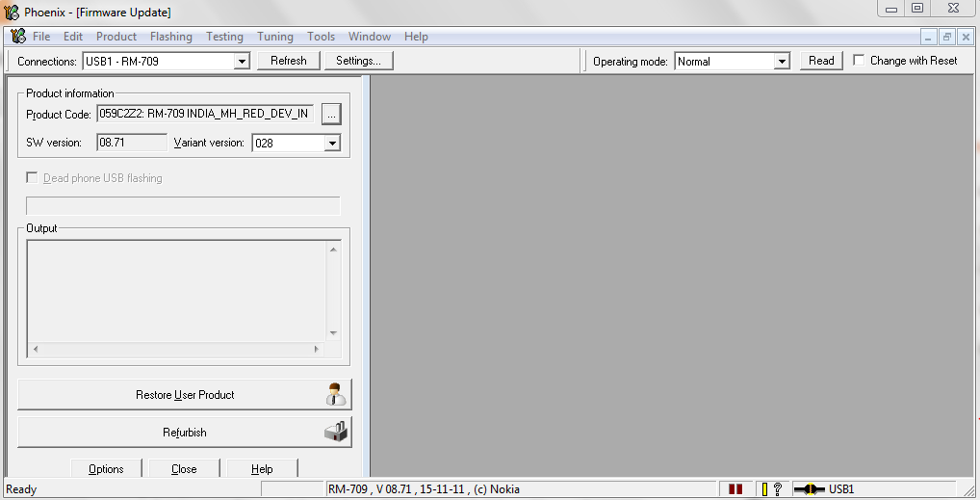Open the Window menu
Screen dimensions: 980x500
click(x=370, y=37)
